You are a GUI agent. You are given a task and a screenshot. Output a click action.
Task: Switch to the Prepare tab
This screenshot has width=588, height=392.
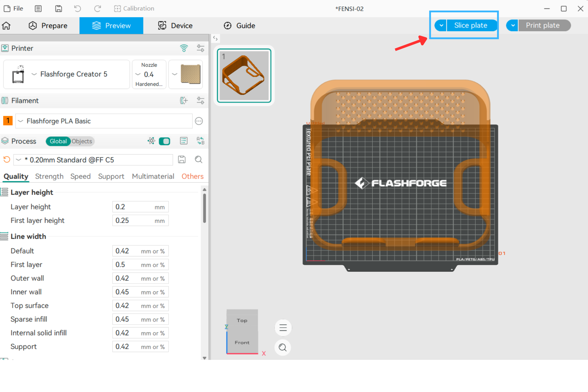click(48, 26)
